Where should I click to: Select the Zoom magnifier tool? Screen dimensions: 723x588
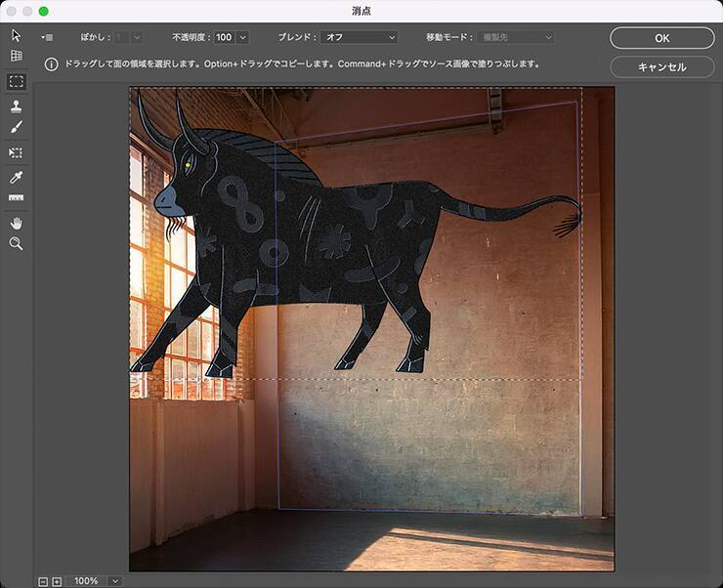tap(16, 243)
